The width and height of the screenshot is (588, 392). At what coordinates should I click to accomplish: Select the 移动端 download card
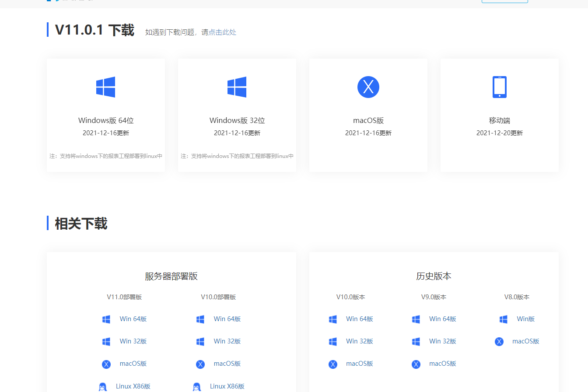(x=499, y=115)
